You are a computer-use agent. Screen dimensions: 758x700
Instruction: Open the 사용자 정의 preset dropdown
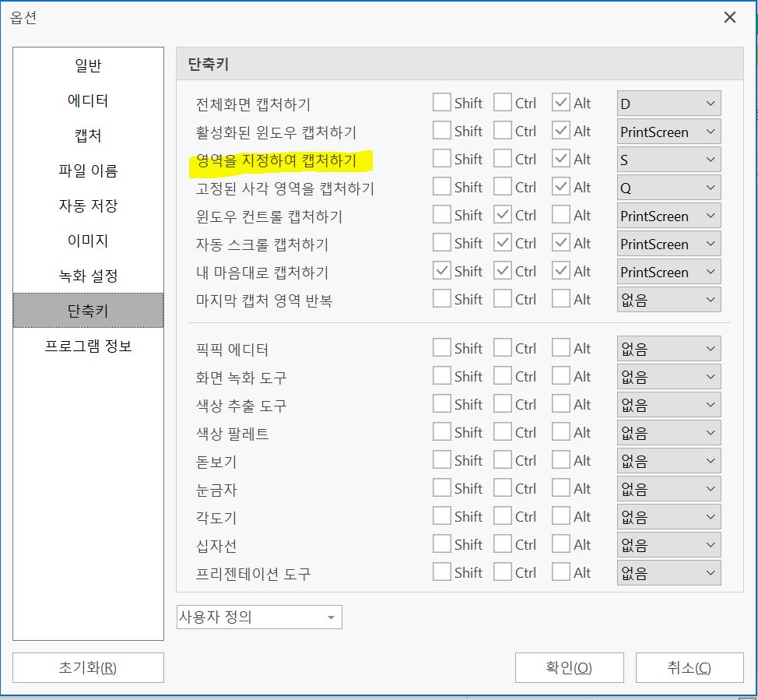click(x=259, y=617)
